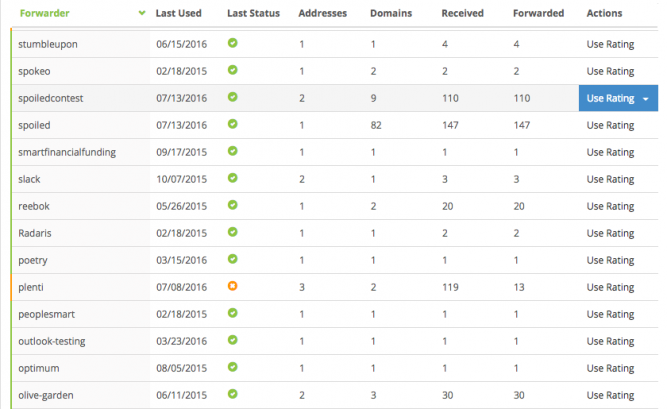The width and height of the screenshot is (667, 409).
Task: Click the green status icon for slack
Action: click(x=232, y=178)
